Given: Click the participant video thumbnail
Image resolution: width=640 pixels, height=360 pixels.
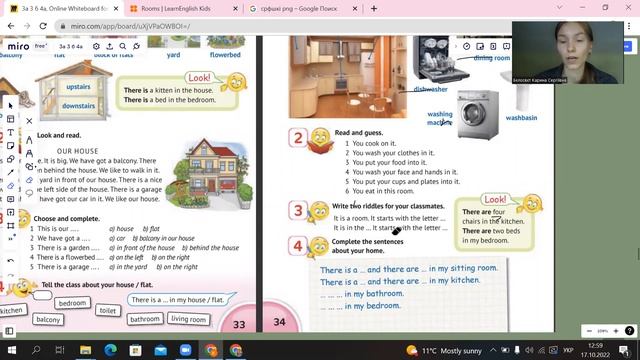Looking at the screenshot, I should click(568, 53).
